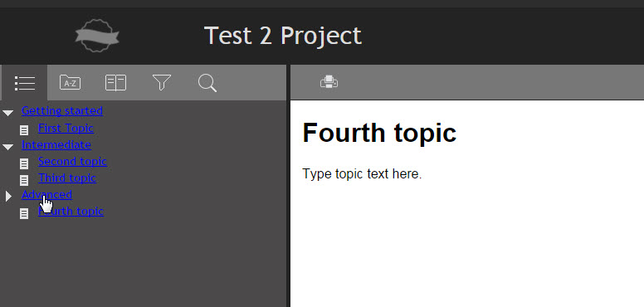Screen dimensions: 644x307
Task: Collapse the Intermediate section arrow
Action: coord(7,147)
